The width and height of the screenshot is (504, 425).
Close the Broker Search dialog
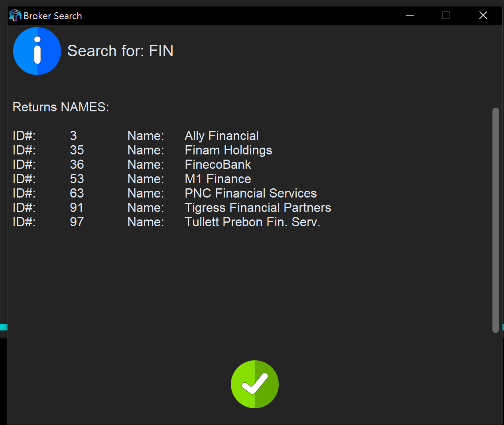pos(483,16)
